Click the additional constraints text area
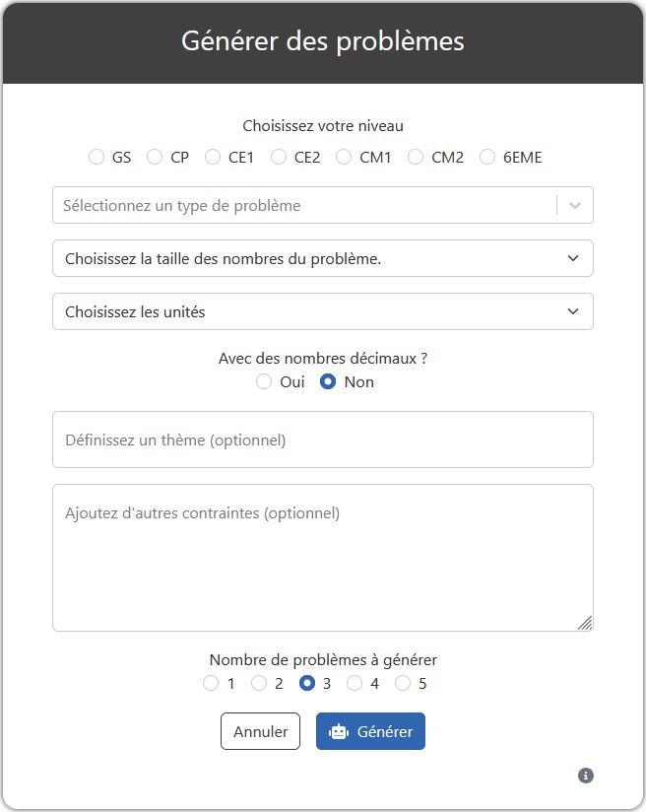Image resolution: width=646 pixels, height=812 pixels. (323, 558)
